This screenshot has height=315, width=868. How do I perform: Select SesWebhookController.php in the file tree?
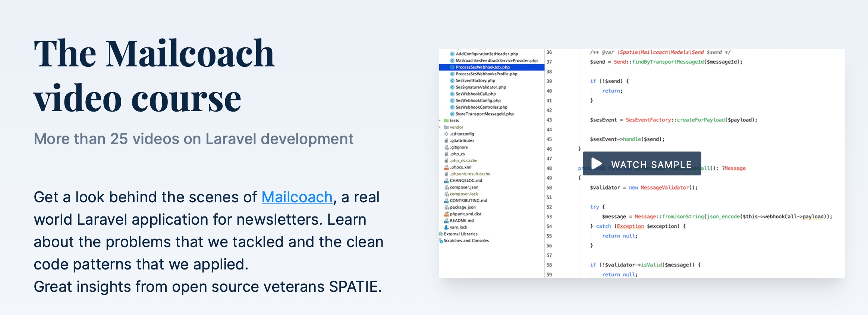[481, 107]
